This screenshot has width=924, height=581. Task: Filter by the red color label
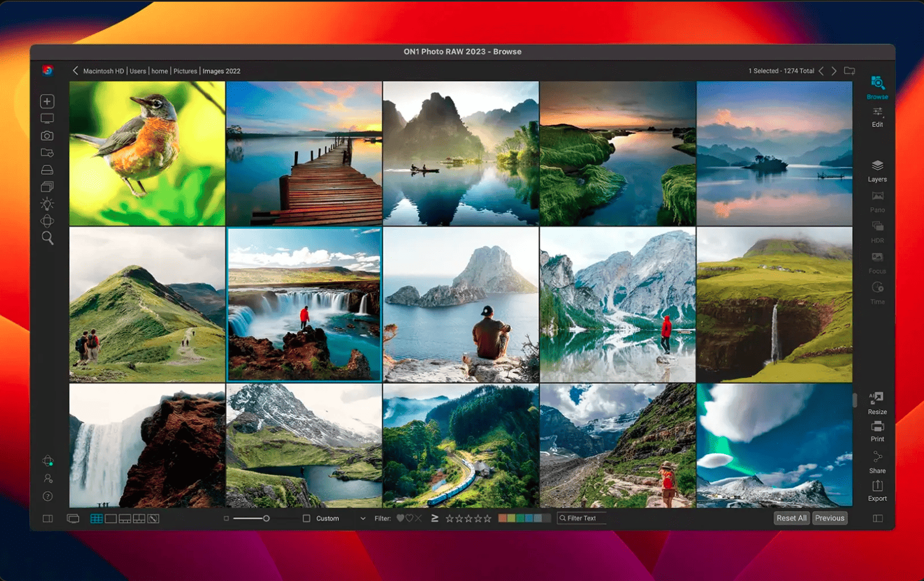point(503,518)
